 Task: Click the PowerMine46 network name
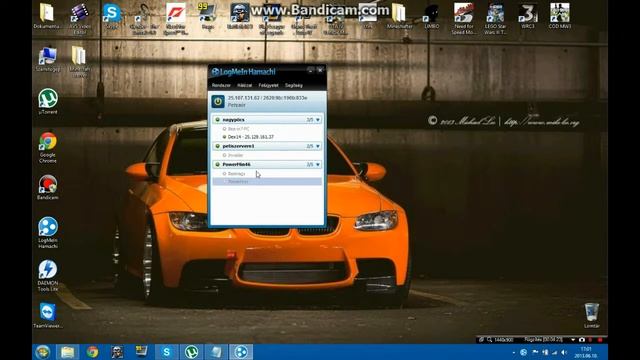coord(237,164)
